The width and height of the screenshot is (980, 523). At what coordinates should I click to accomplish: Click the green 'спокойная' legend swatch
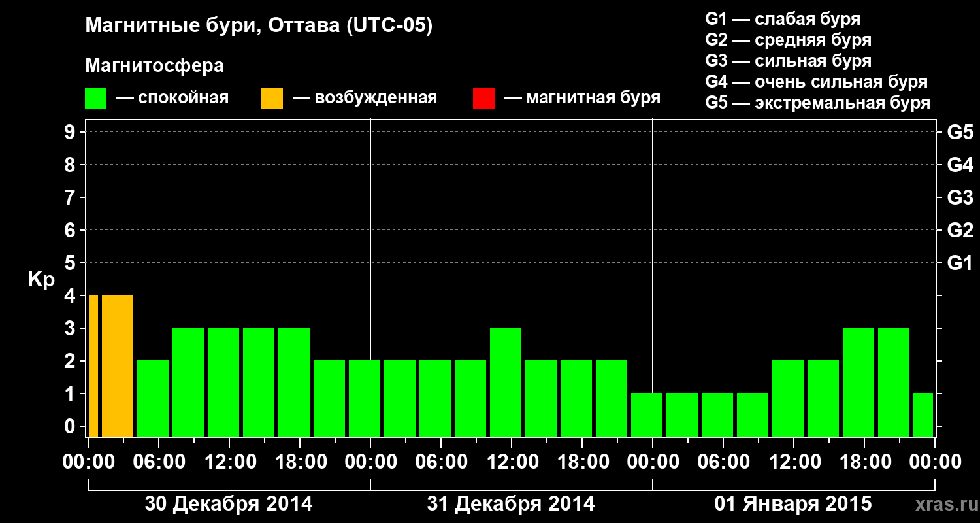tap(96, 99)
